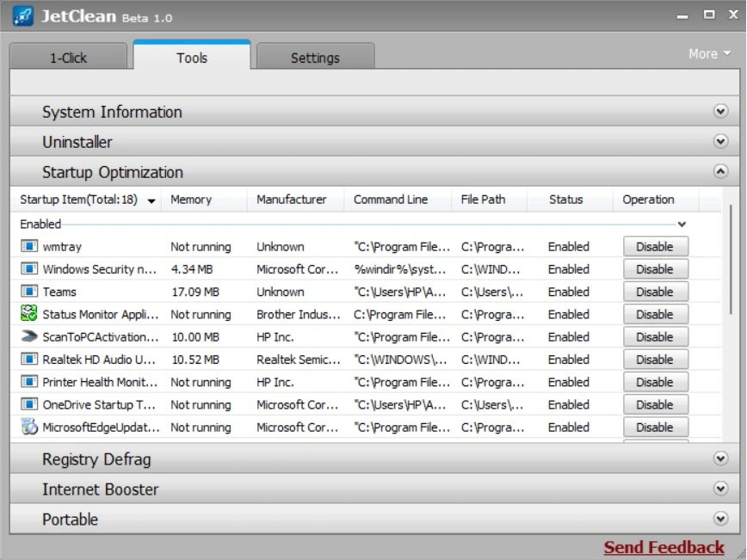Image resolution: width=747 pixels, height=560 pixels.
Task: Disable Printer Health Monitor startup item
Action: 656,383
